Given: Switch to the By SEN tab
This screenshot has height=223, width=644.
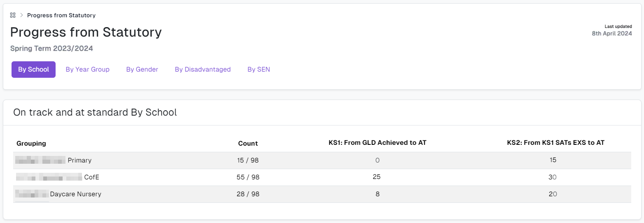Looking at the screenshot, I should coord(259,70).
